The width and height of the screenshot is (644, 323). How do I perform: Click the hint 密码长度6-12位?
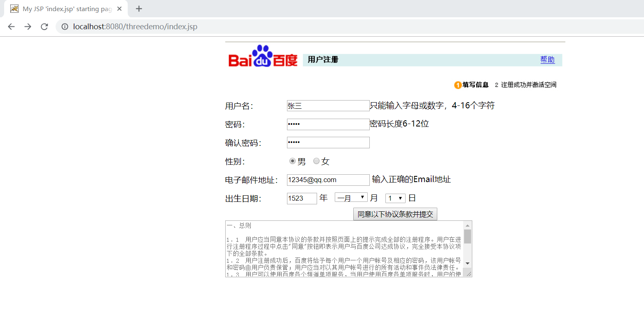[x=399, y=124]
